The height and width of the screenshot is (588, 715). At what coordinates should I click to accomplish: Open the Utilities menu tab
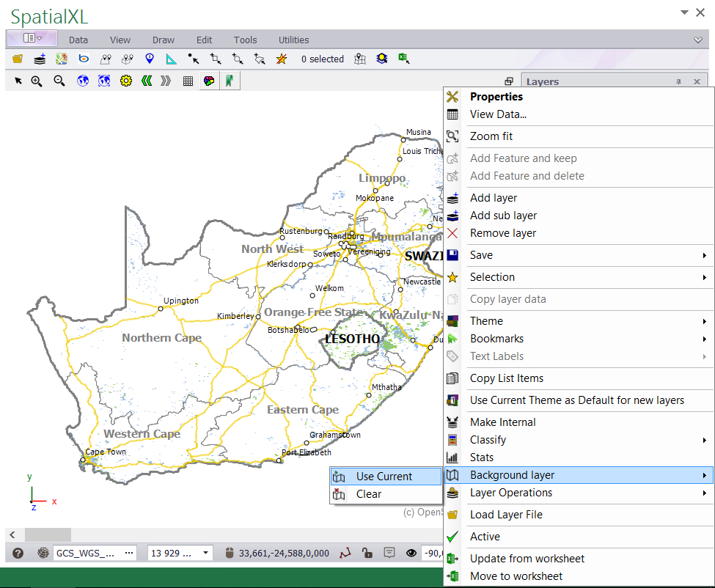293,40
